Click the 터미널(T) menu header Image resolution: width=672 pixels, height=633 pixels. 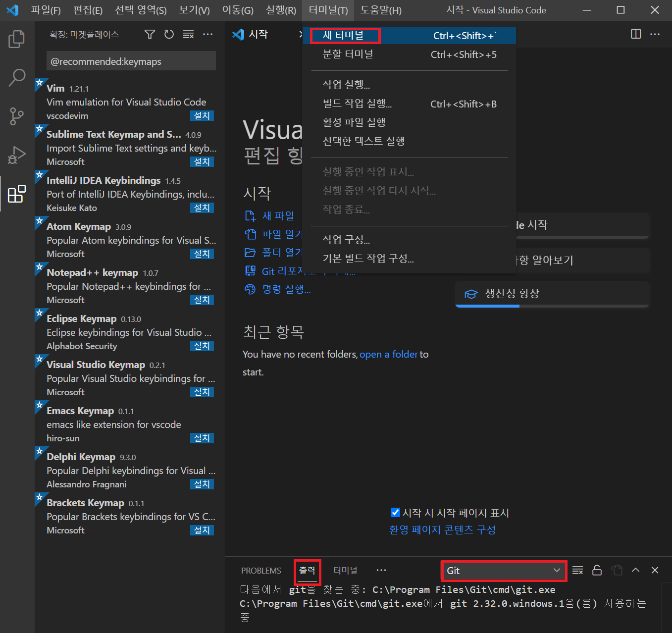(x=328, y=10)
